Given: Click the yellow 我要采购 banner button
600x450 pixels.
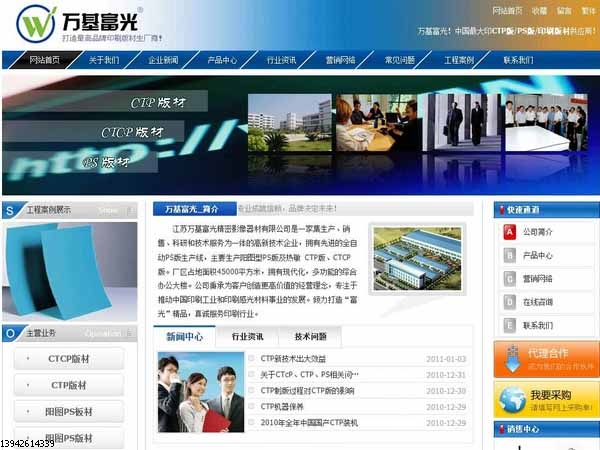Looking at the screenshot, I should coord(547,400).
